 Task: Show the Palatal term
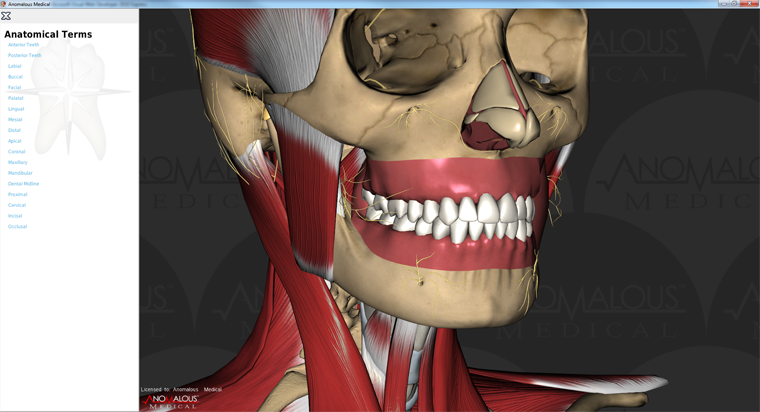15,98
